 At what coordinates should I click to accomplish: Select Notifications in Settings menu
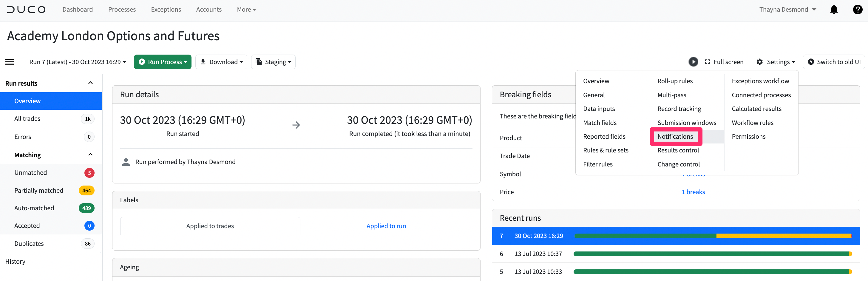(x=675, y=136)
